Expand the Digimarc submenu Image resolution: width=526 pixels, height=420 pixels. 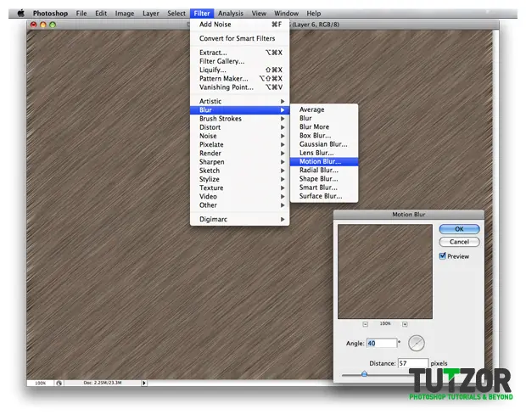click(239, 220)
